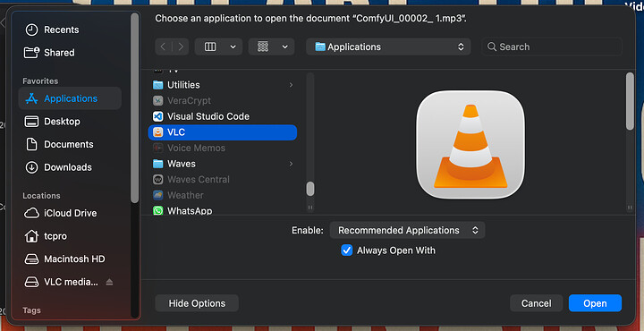Click 'tcpro' in Locations
644x331 pixels.
point(55,236)
